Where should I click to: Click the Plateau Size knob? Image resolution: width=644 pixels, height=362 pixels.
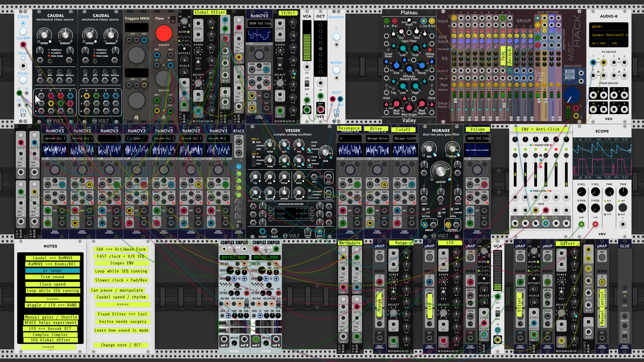[x=396, y=65]
